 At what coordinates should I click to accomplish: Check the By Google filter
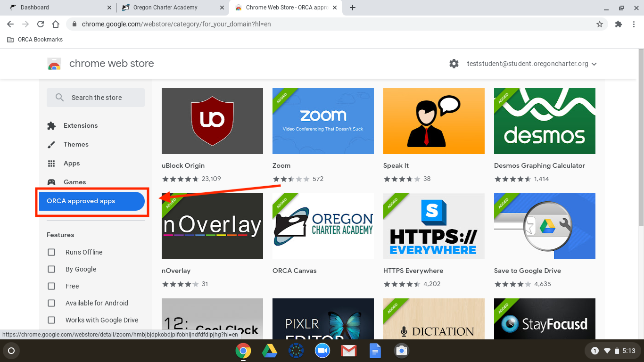[x=51, y=269]
